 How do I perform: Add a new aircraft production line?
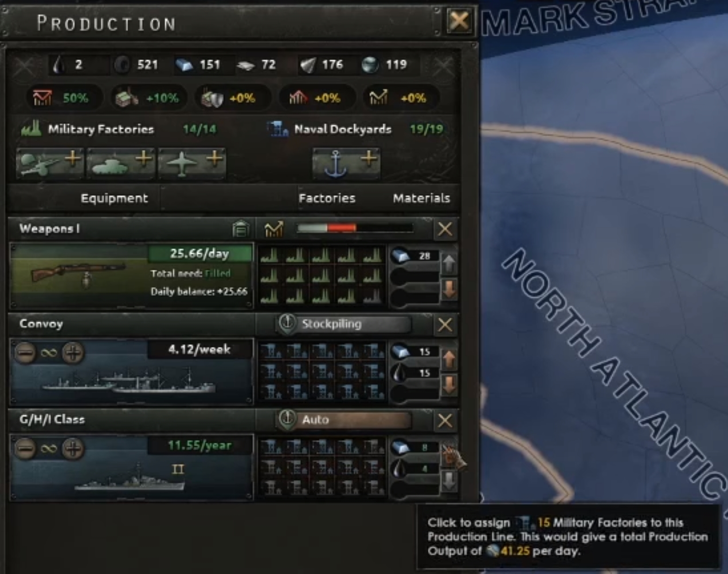(192, 163)
